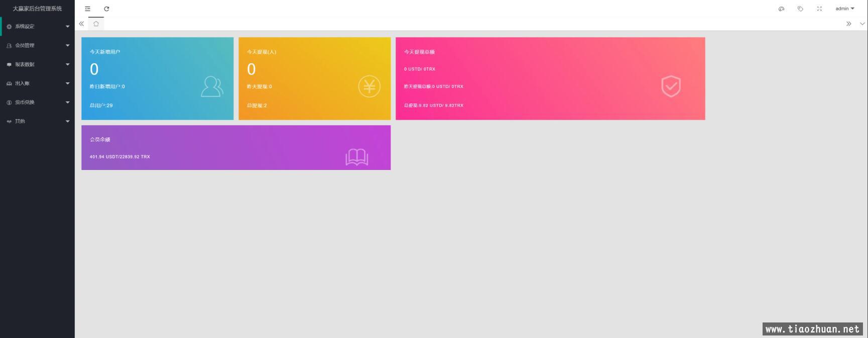Click the refresh page icon
This screenshot has width=868, height=338.
point(106,9)
